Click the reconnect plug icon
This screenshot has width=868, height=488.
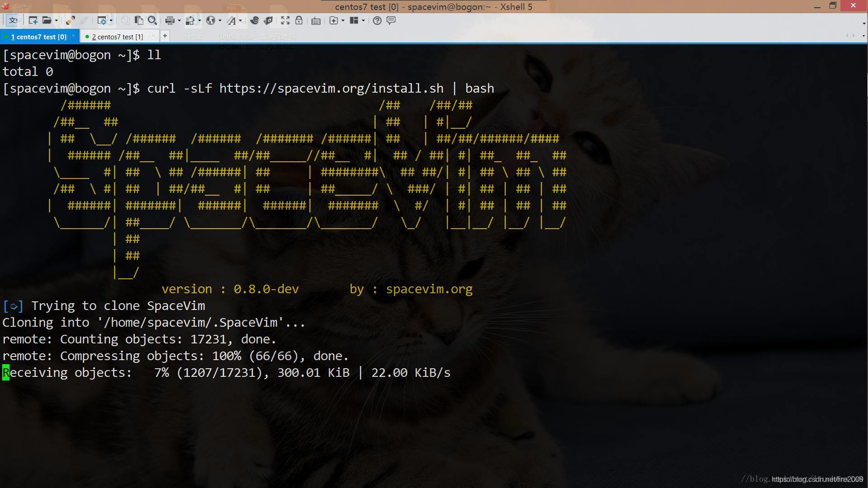click(70, 20)
